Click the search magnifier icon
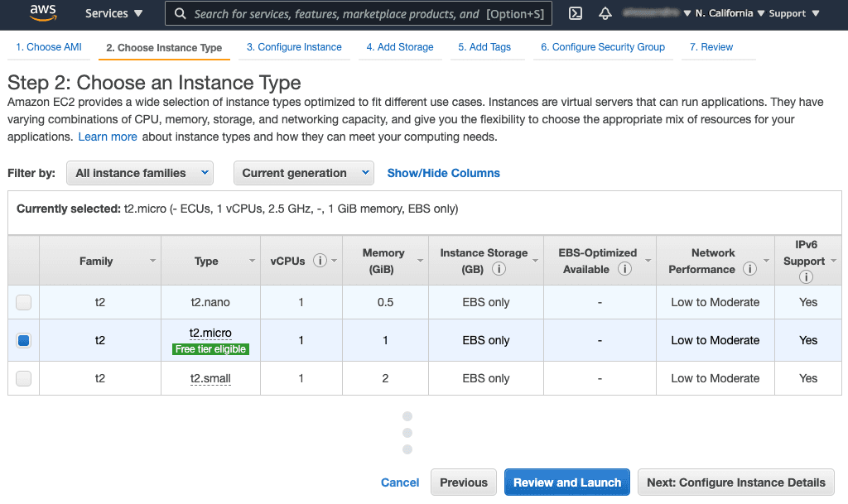 [x=179, y=13]
